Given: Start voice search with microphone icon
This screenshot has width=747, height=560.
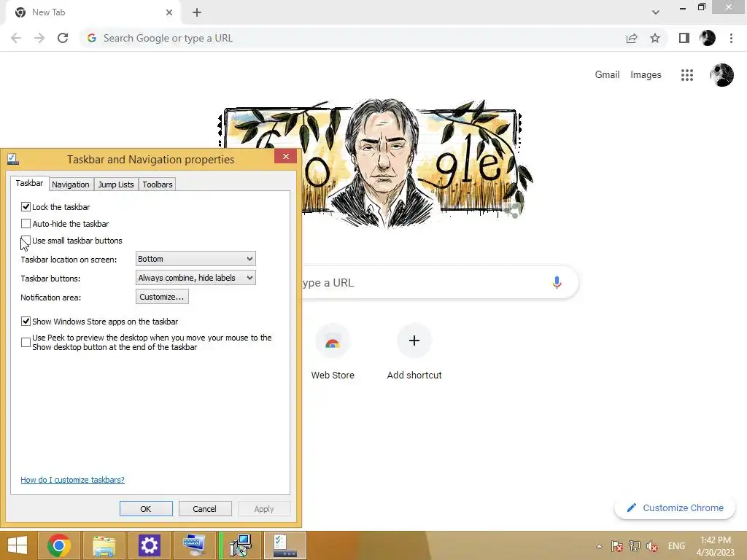Looking at the screenshot, I should (557, 282).
